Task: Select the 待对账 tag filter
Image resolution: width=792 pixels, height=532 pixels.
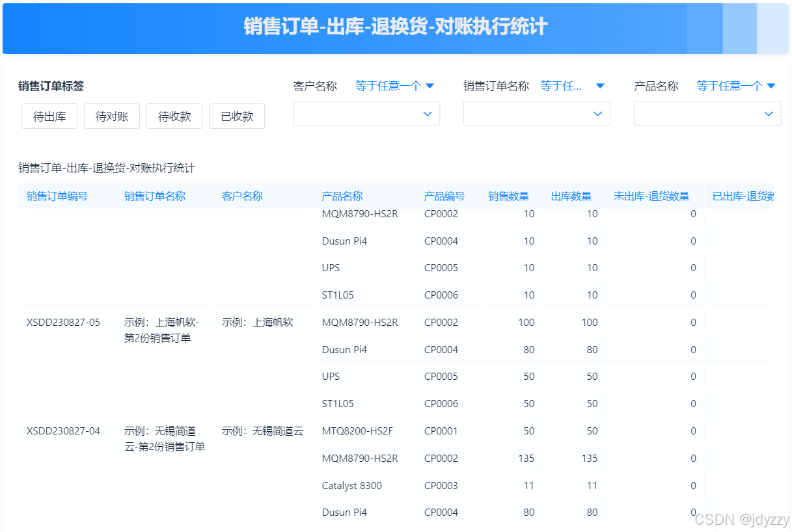Action: [x=112, y=116]
